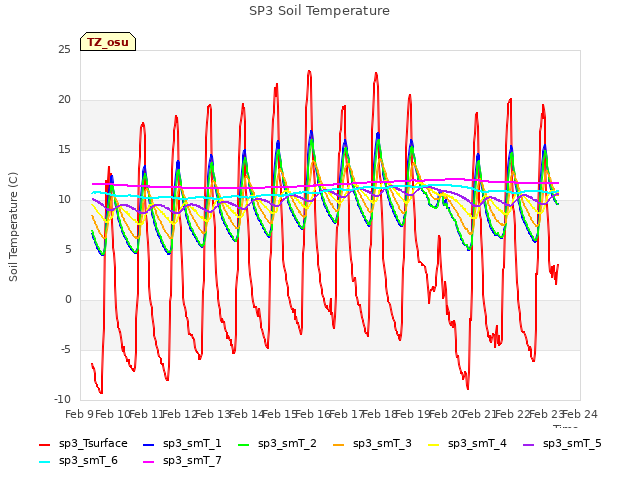This screenshot has height=480, width=640.
Task: Click the 10 y-axis tick label
Action: (x=64, y=200)
